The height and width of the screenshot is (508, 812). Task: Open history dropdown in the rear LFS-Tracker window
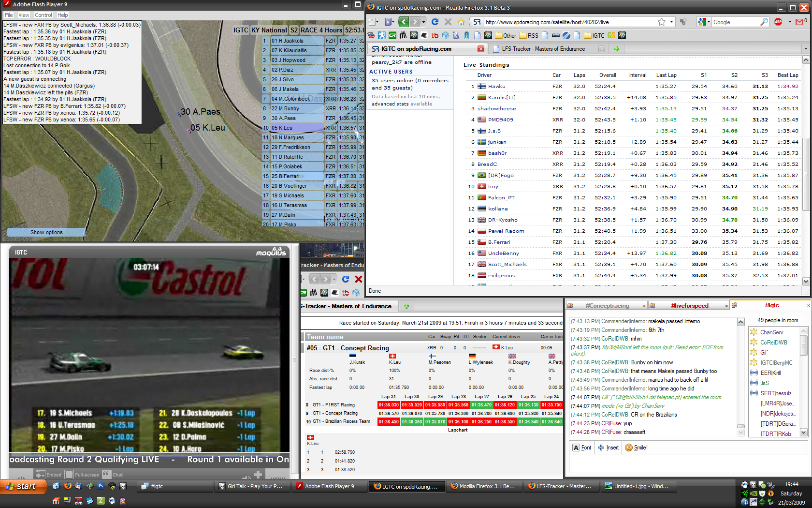335,279
